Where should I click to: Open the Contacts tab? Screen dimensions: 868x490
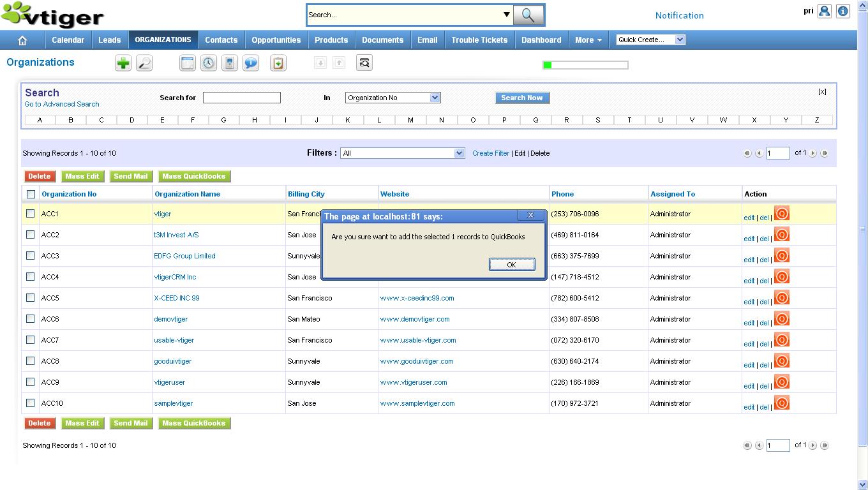[221, 40]
